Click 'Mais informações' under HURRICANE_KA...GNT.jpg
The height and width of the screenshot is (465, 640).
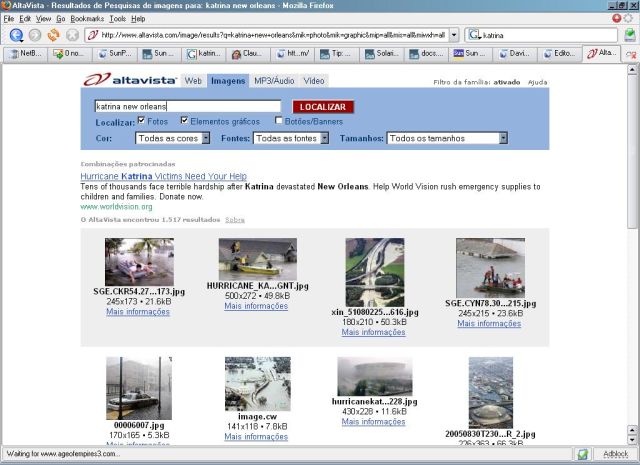pos(256,306)
